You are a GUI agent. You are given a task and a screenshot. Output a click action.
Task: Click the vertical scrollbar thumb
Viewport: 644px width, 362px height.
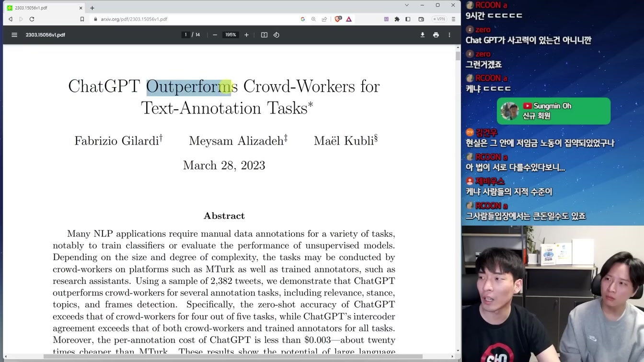(458, 56)
